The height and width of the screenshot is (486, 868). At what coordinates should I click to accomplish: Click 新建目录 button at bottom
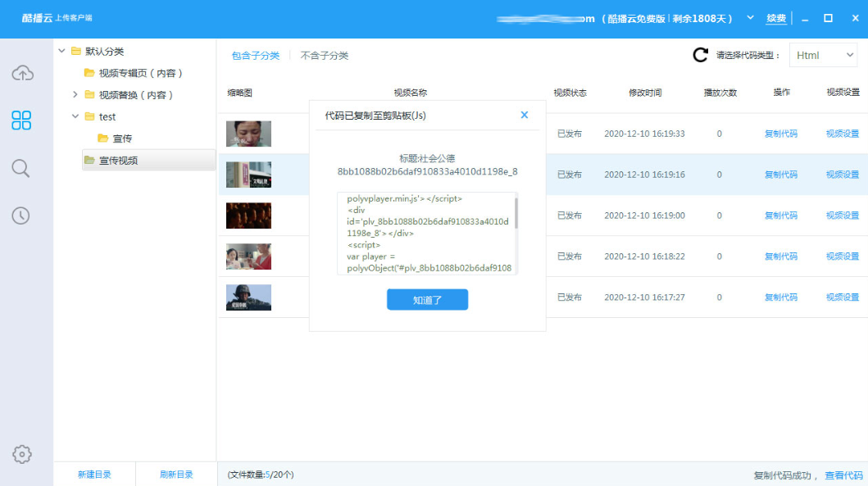point(94,475)
